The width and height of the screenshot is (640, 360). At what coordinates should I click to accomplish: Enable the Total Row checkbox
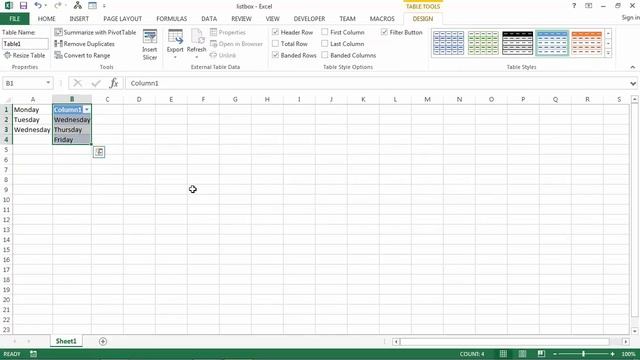tap(276, 43)
